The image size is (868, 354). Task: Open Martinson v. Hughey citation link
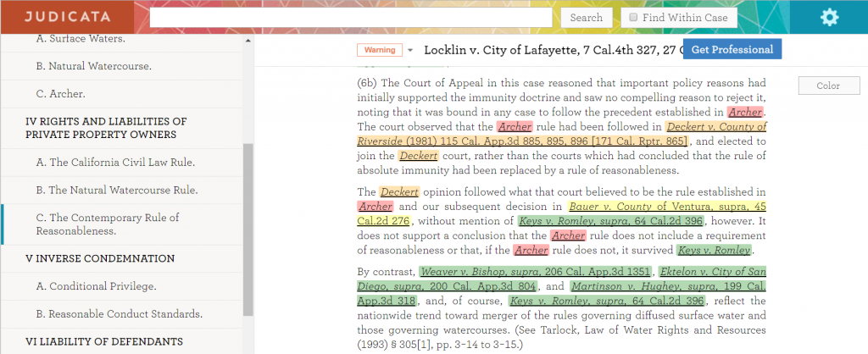click(x=561, y=293)
